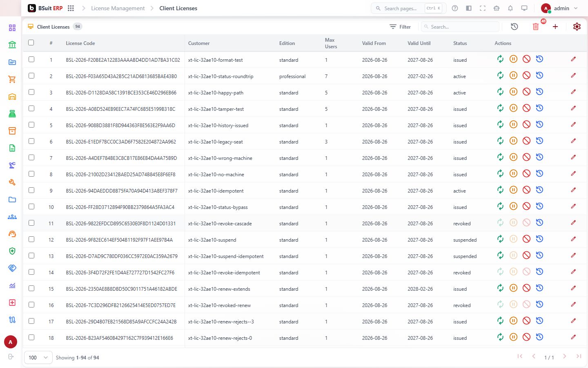Mark checkbox for row 16

[31, 305]
